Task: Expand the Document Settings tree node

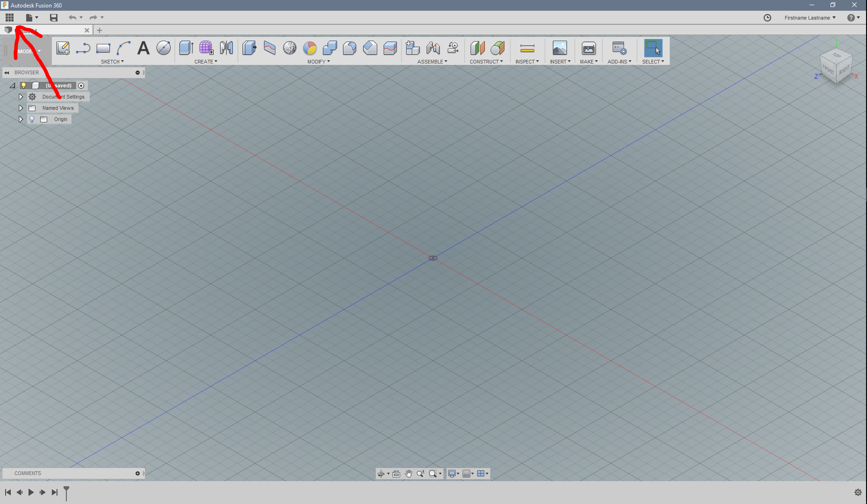Action: pos(21,97)
